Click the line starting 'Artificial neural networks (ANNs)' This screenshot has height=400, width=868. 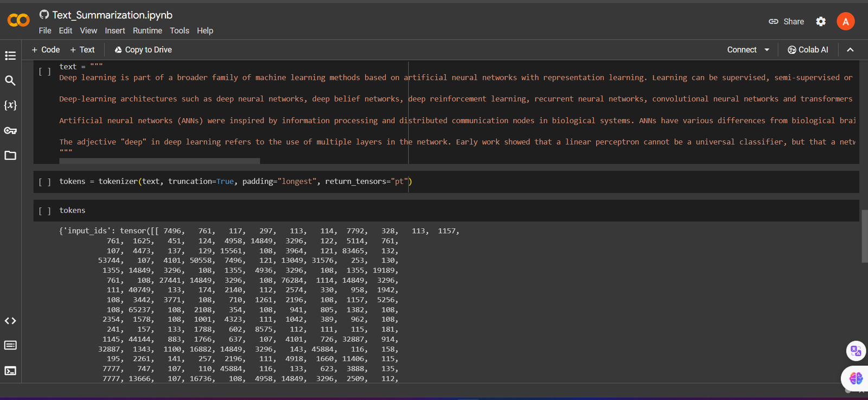(x=457, y=120)
